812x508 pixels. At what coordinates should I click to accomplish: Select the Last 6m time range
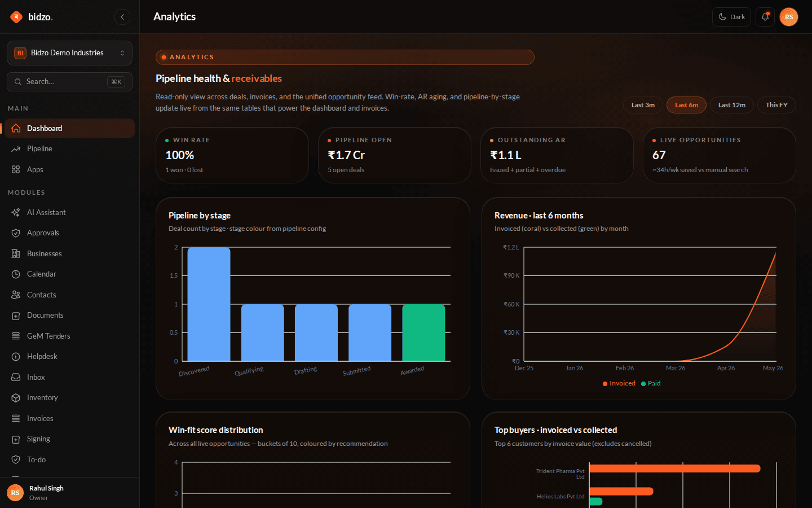coord(686,105)
